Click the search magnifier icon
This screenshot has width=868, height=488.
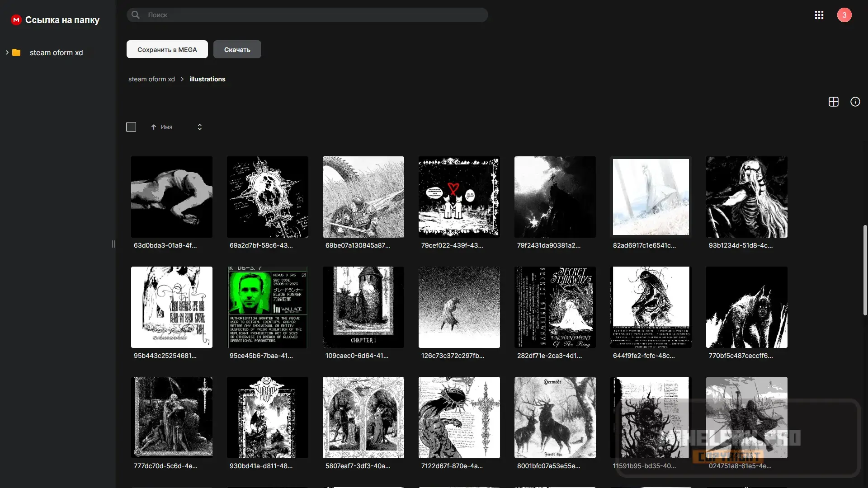click(136, 15)
